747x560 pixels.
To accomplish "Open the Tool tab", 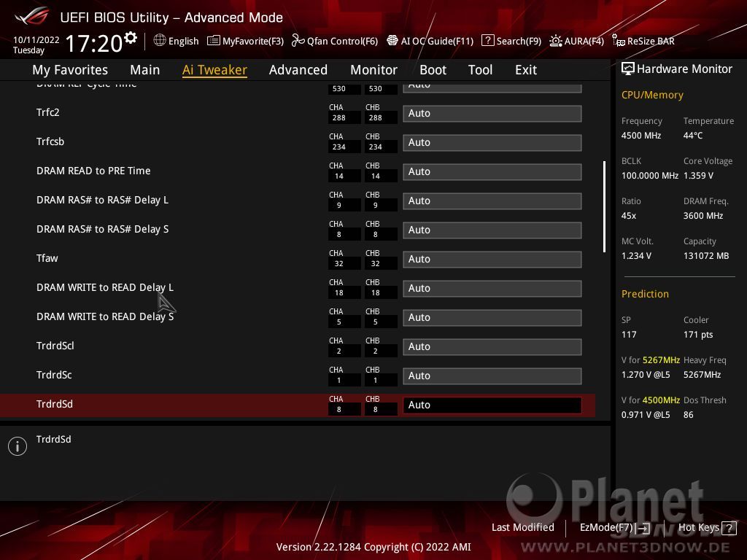I will [x=480, y=70].
